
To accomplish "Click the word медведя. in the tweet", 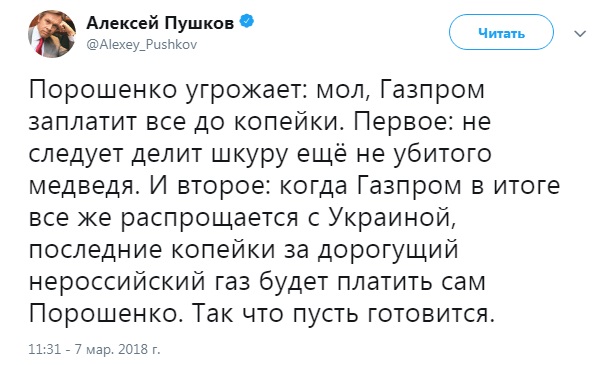I will pyautogui.click(x=83, y=186).
